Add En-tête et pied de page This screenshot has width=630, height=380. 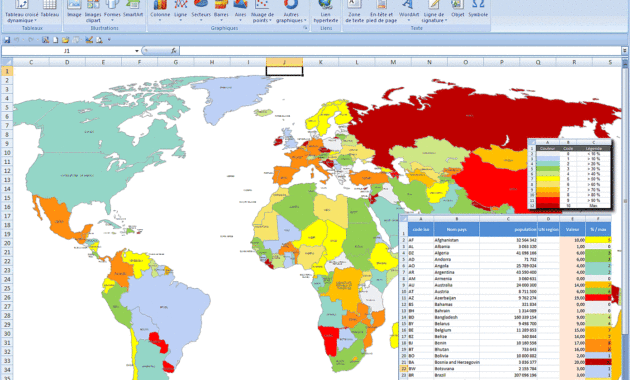click(381, 11)
